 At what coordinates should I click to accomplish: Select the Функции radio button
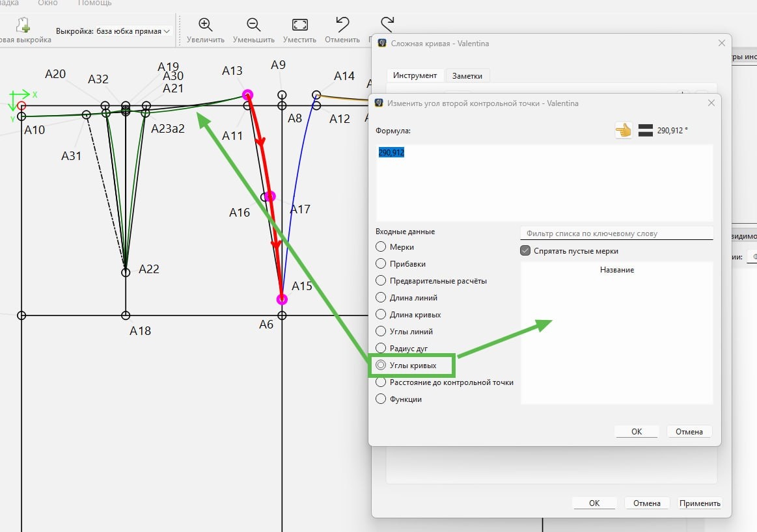[380, 399]
